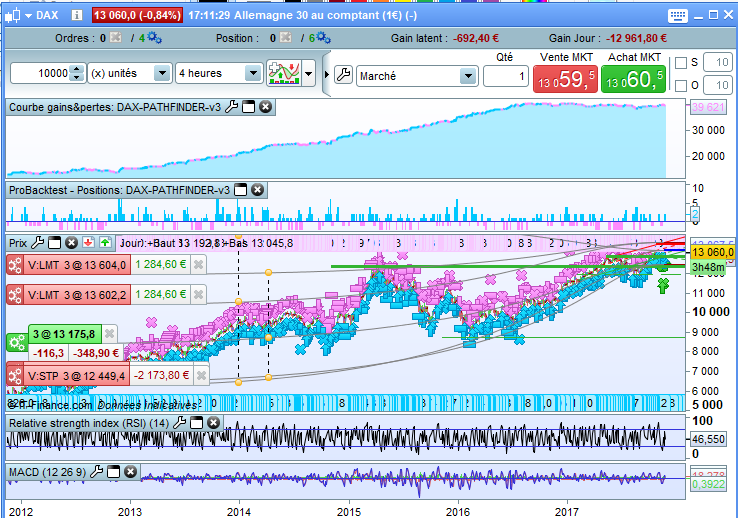Open green gear icon of position 3 @ 13 175,8

(x=17, y=343)
